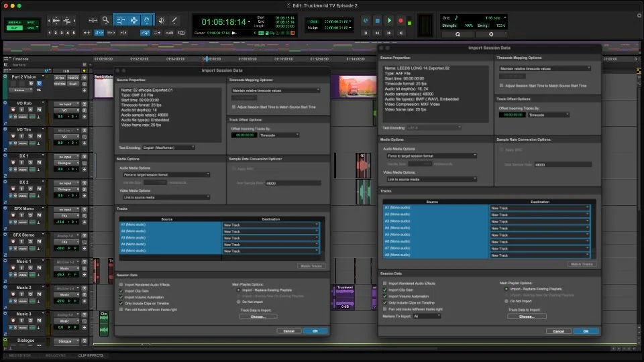
Task: Click Cancel in right Import dialog
Action: coord(559,331)
